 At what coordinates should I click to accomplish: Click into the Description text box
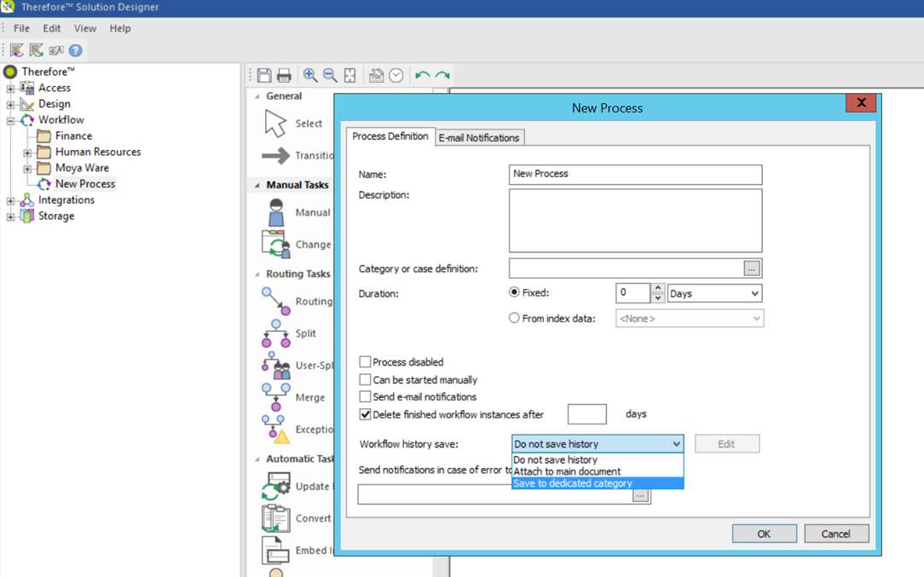(635, 220)
